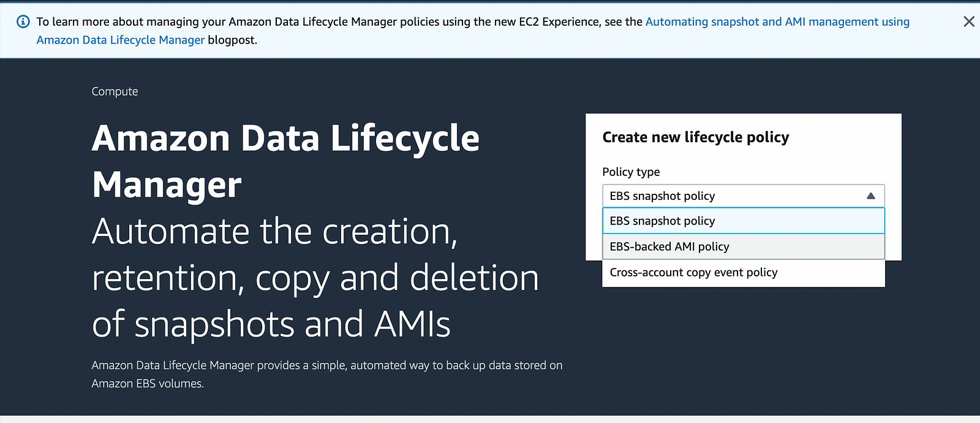Follow the Amazon Data Lifecycle Manager banner link
This screenshot has width=980, height=423.
tap(121, 40)
